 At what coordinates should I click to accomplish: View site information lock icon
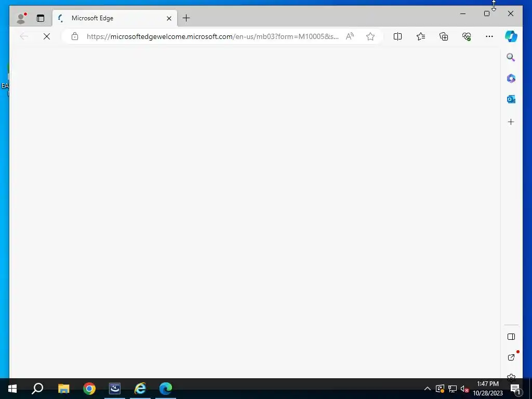pos(75,36)
